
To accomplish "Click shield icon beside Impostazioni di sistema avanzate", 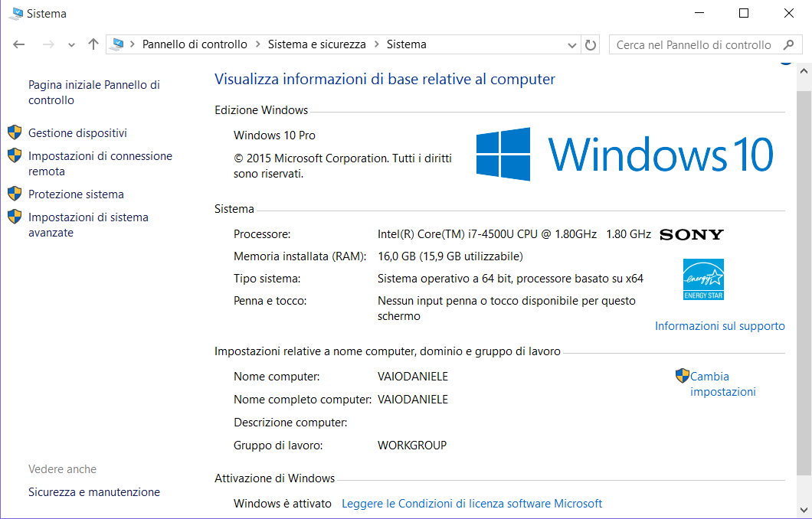I will click(15, 217).
